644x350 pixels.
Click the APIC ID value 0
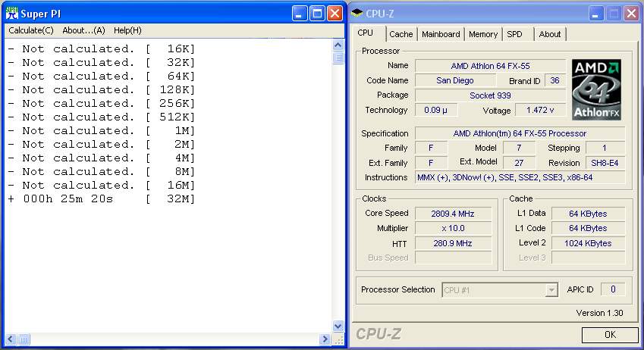coord(613,289)
